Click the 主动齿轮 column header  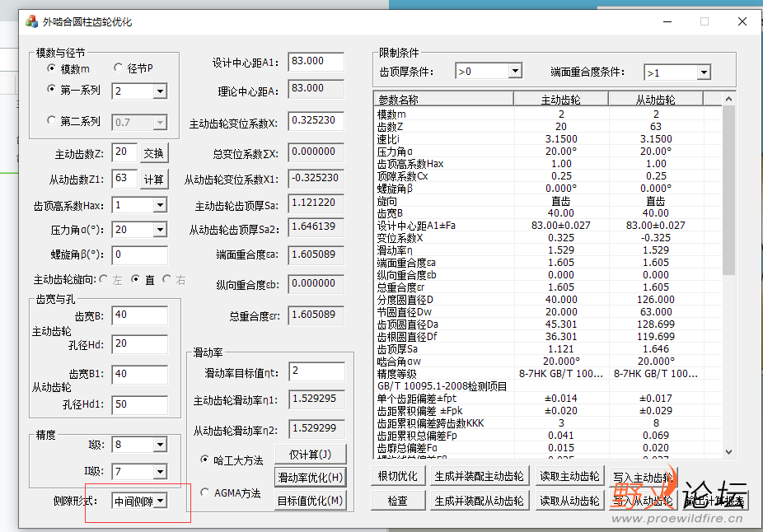(561, 99)
